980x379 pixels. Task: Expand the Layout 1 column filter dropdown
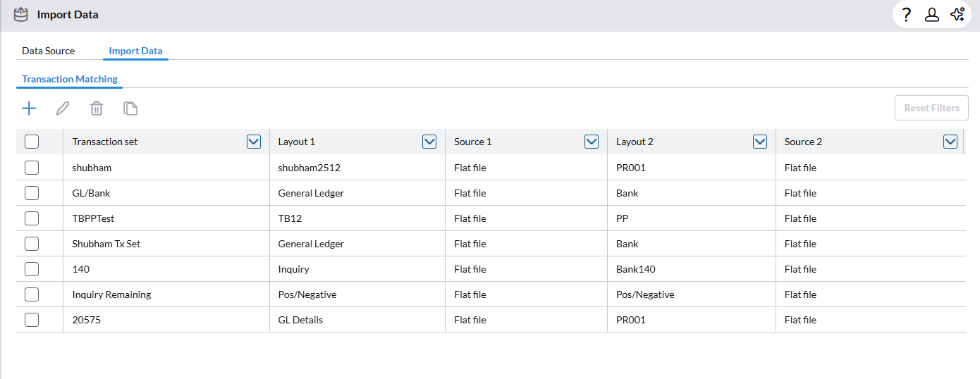point(429,142)
